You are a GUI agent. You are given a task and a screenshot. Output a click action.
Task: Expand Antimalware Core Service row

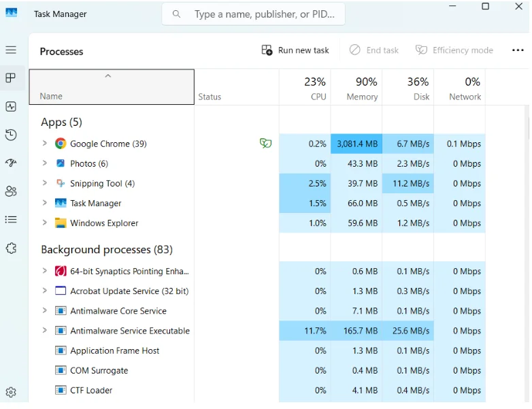point(44,310)
